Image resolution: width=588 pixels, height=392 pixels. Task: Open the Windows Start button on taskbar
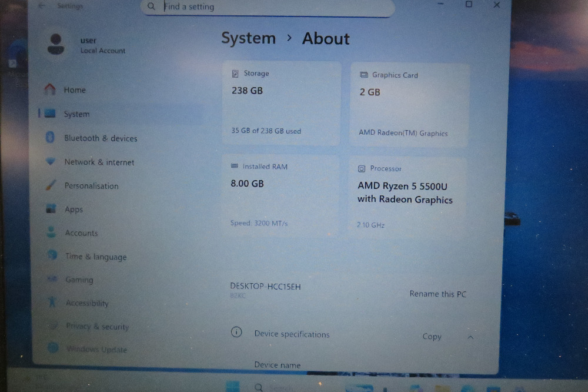click(232, 386)
